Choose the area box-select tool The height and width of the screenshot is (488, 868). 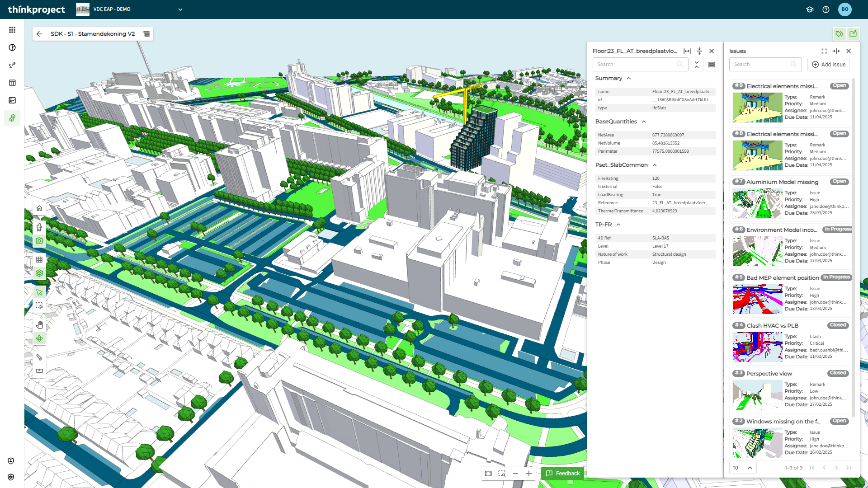(x=39, y=306)
